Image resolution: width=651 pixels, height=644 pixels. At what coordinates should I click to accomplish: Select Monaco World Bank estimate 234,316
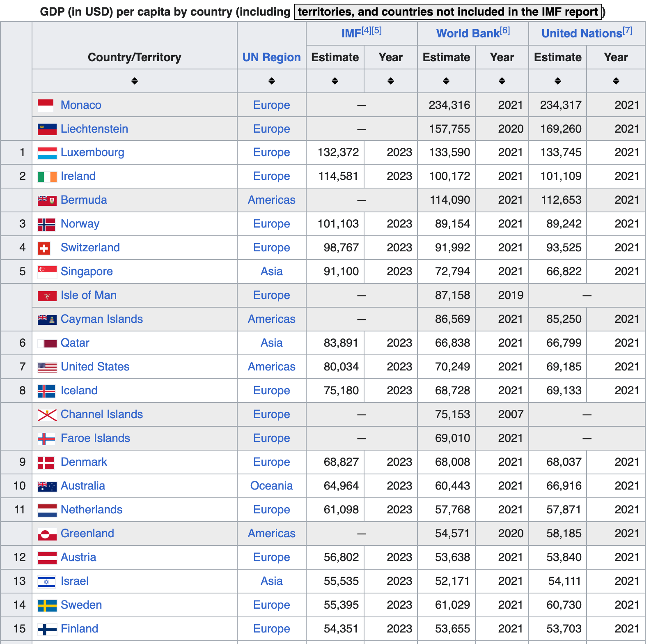tap(449, 105)
